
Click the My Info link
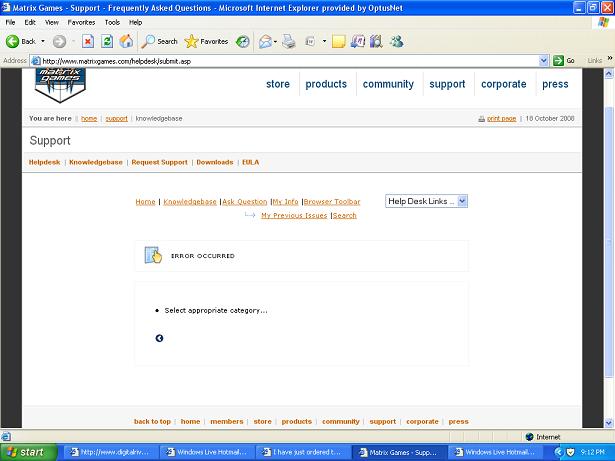[x=286, y=202]
